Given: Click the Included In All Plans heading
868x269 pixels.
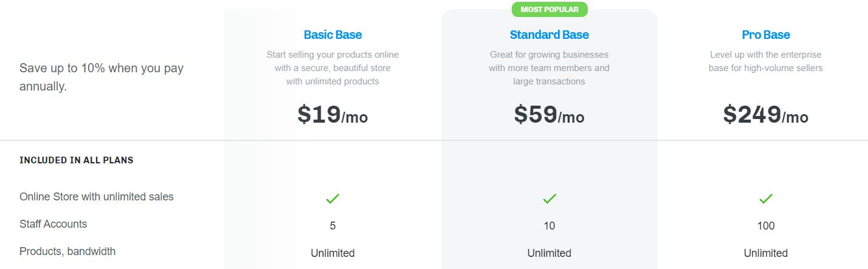Looking at the screenshot, I should [77, 160].
